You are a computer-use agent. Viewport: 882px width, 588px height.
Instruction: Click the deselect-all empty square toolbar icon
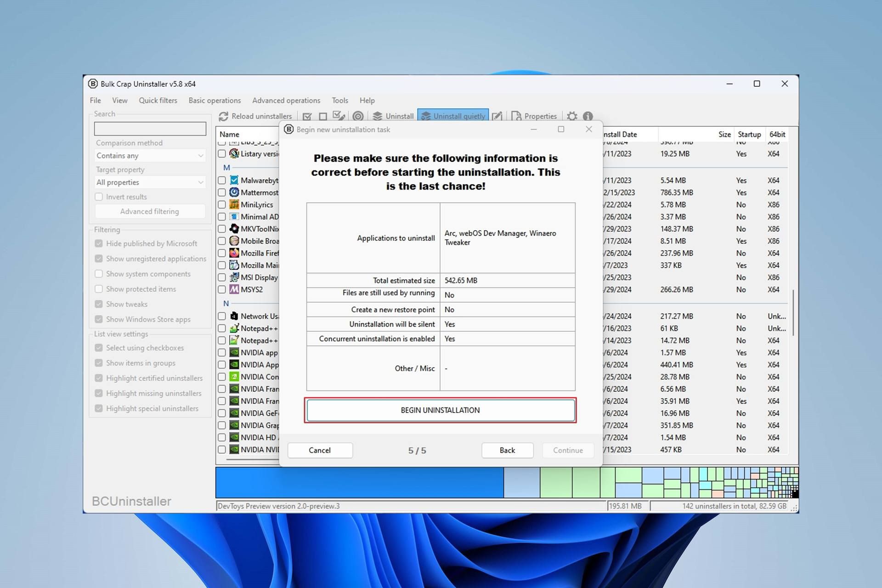pos(323,117)
